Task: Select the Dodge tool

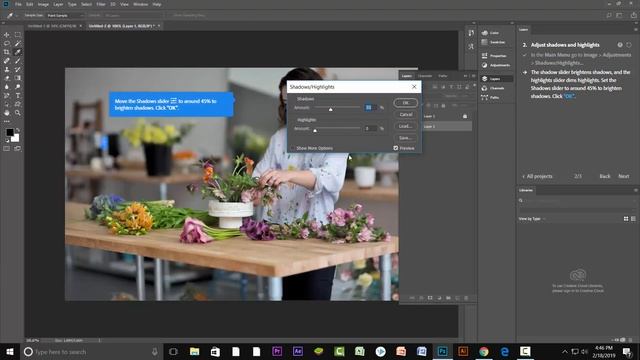Action: [x=18, y=87]
